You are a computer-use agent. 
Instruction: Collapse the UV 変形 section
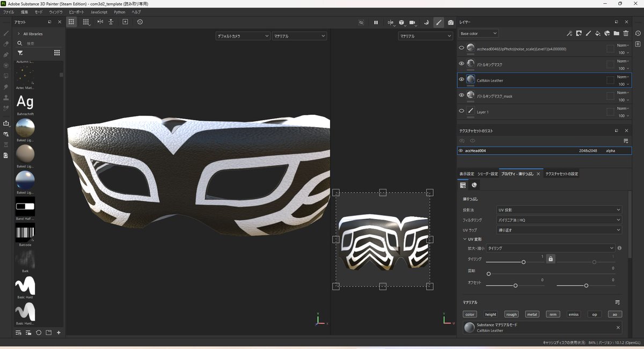pyautogui.click(x=465, y=239)
